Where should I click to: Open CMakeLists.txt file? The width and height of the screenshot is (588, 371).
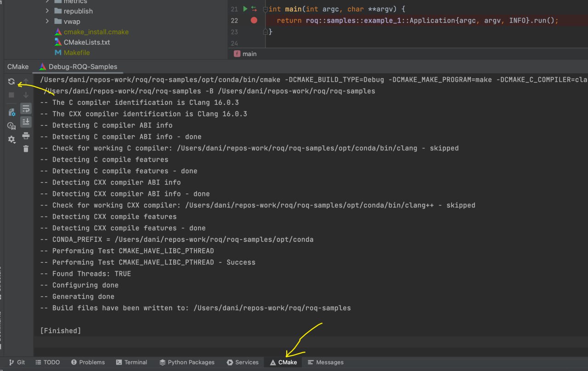82,42
